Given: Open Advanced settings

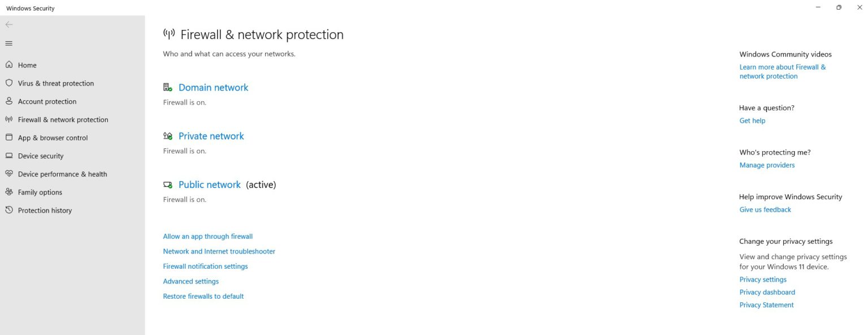Looking at the screenshot, I should pyautogui.click(x=190, y=281).
